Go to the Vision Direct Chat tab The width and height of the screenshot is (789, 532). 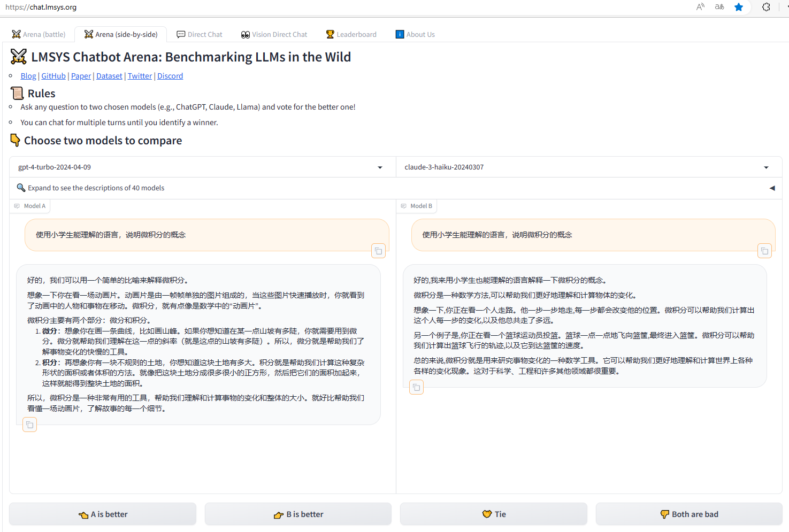274,34
